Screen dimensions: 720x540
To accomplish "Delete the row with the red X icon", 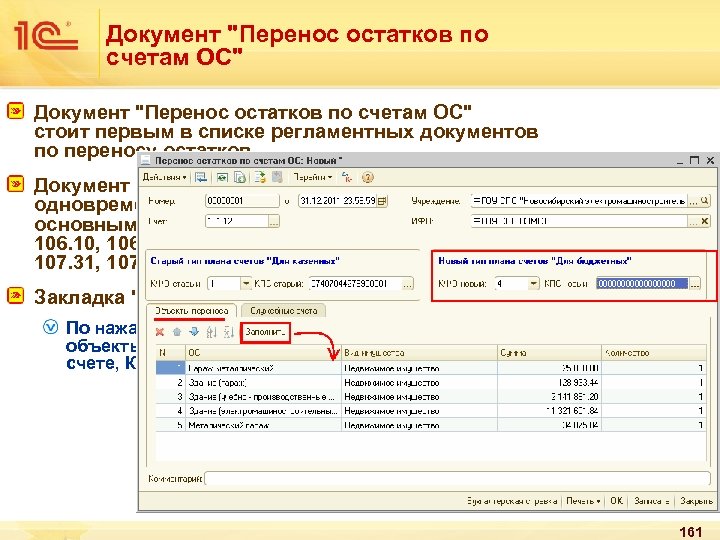I will [x=160, y=332].
